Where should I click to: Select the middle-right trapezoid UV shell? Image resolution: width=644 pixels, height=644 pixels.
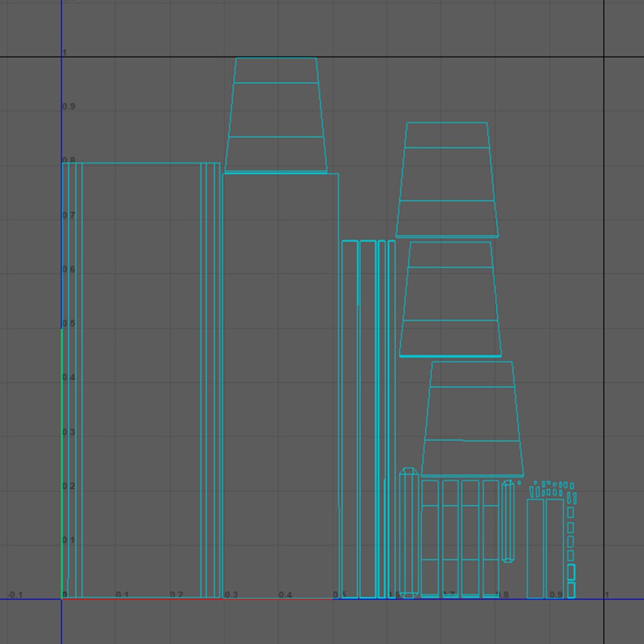coord(451,299)
